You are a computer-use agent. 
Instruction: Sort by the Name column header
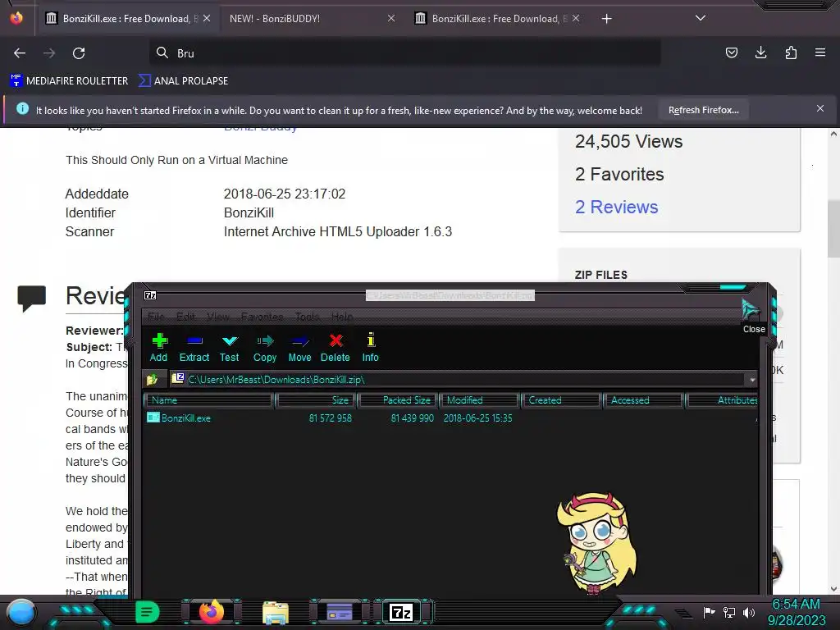209,400
